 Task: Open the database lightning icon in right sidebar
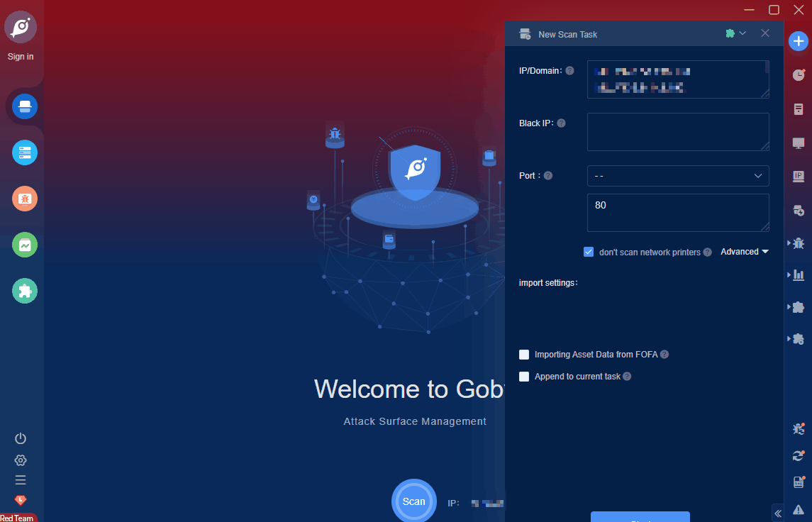[799, 210]
